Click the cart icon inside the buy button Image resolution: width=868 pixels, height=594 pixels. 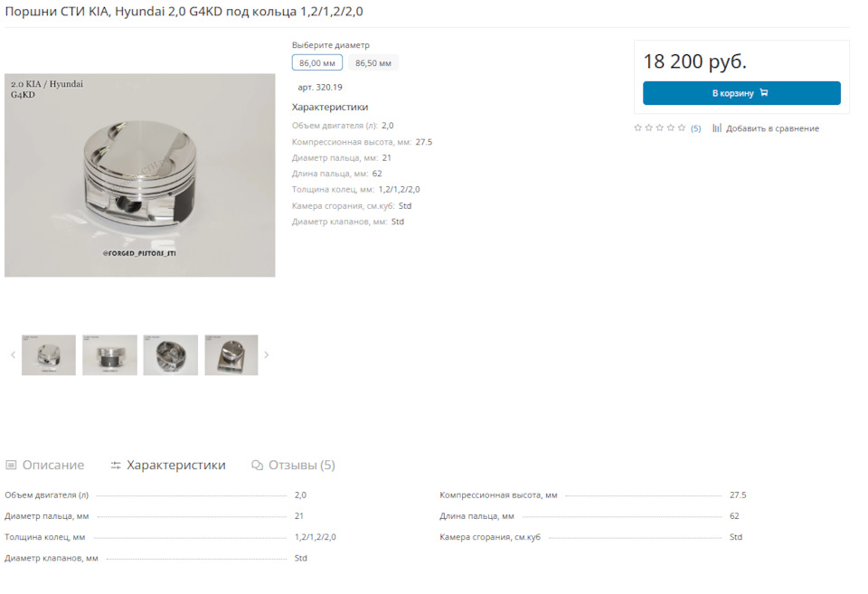click(x=764, y=92)
